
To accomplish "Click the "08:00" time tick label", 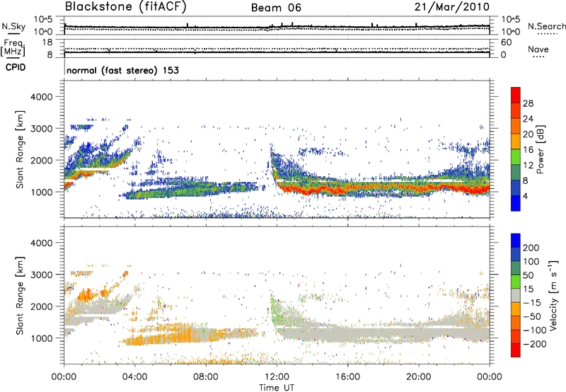I will pos(206,377).
